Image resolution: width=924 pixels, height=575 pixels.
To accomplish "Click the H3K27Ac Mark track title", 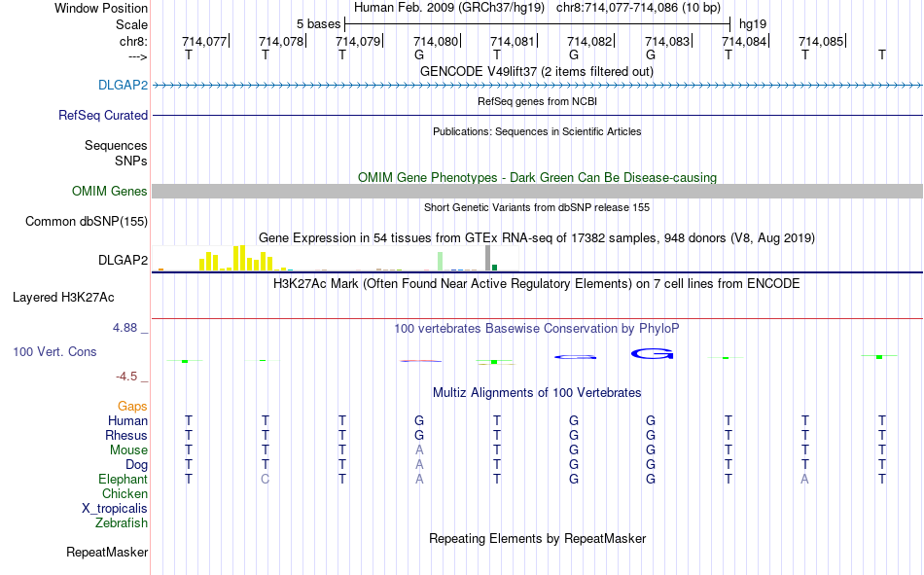I will click(537, 284).
